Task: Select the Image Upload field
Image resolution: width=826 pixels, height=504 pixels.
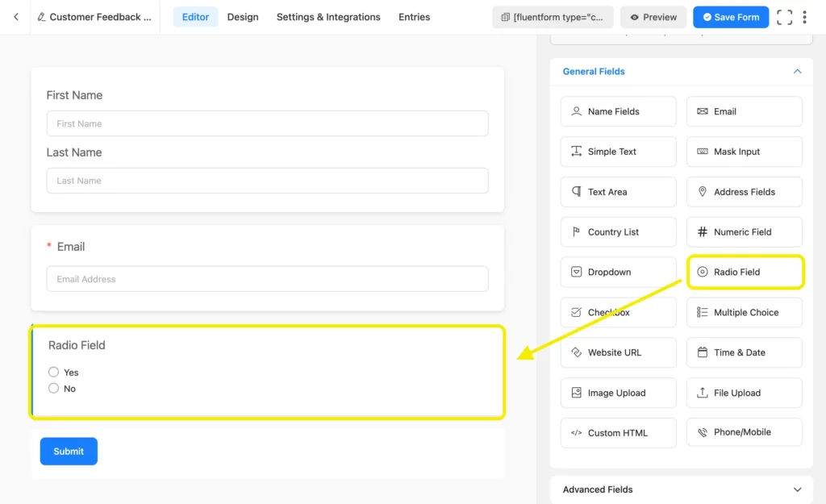Action: pyautogui.click(x=618, y=393)
